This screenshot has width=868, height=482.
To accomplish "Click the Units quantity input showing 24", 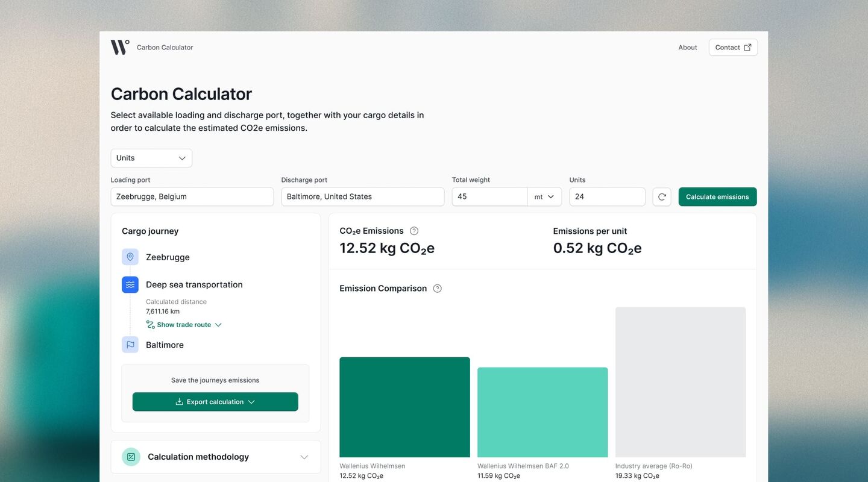I will (607, 197).
